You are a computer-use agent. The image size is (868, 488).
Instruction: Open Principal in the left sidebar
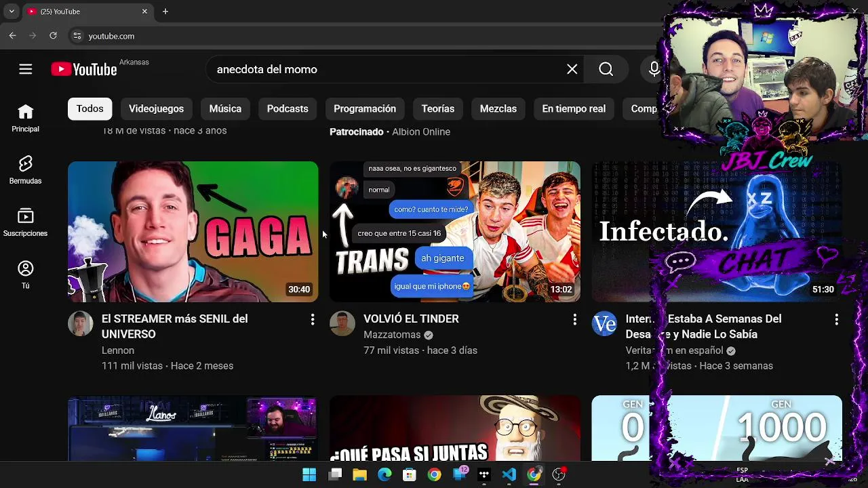(25, 118)
